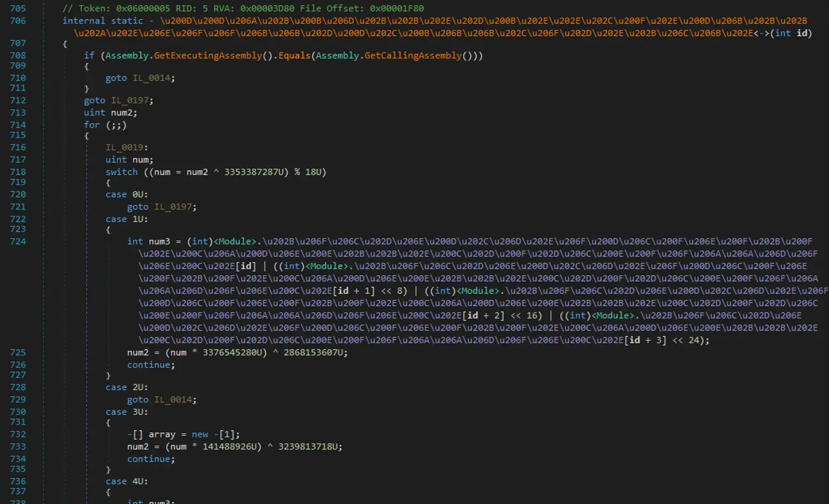Viewport: 829px width, 504px height.
Task: Click GetCallingAssembly method reference
Action: coord(413,55)
